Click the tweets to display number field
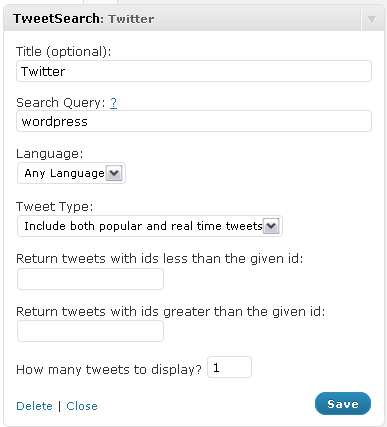Viewport: 387px width, 427px height. click(229, 367)
